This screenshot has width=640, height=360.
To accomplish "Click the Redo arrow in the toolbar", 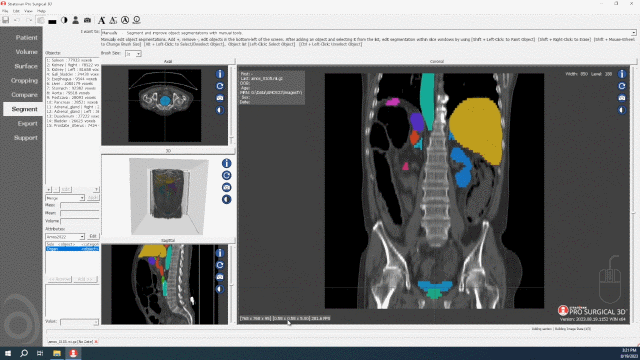I will (29, 20).
